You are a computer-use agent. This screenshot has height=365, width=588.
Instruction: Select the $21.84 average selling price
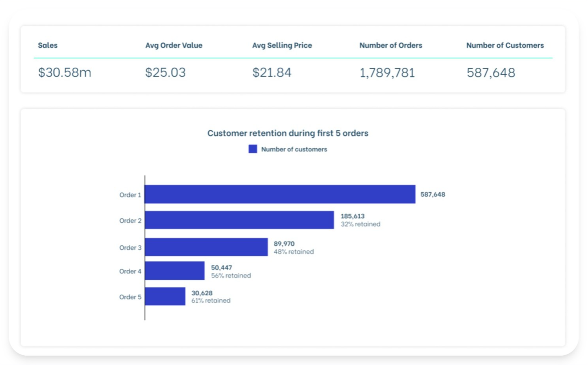[272, 72]
